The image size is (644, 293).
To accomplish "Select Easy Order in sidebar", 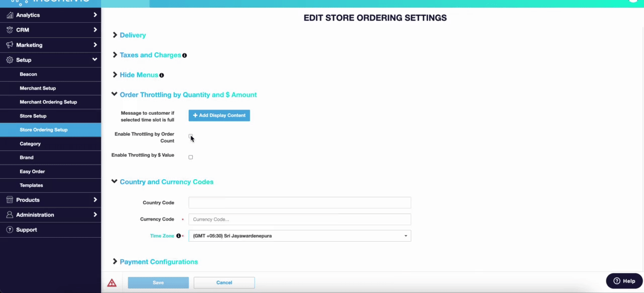I will pyautogui.click(x=32, y=172).
